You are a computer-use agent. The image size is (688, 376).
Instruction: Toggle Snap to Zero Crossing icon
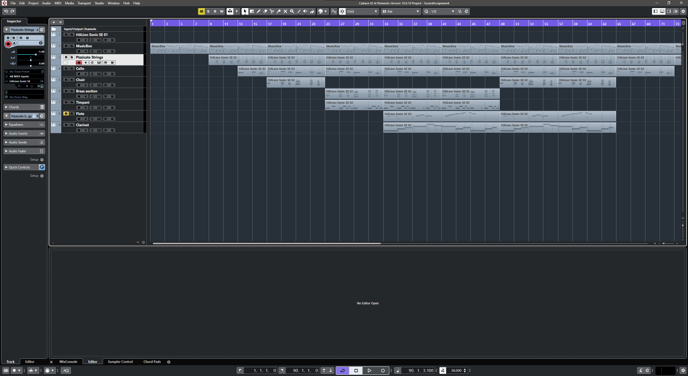(x=334, y=11)
